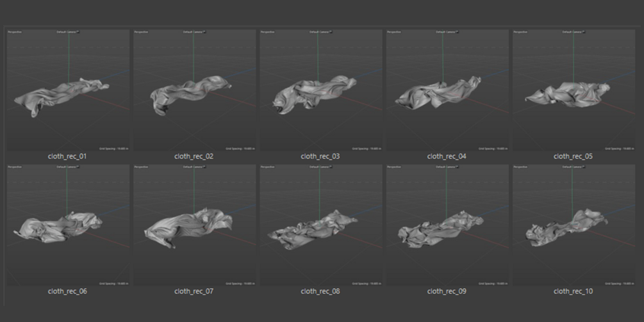Open the cloth_rec_02 cloth model thumbnail
This screenshot has height=322, width=644.
point(195,90)
